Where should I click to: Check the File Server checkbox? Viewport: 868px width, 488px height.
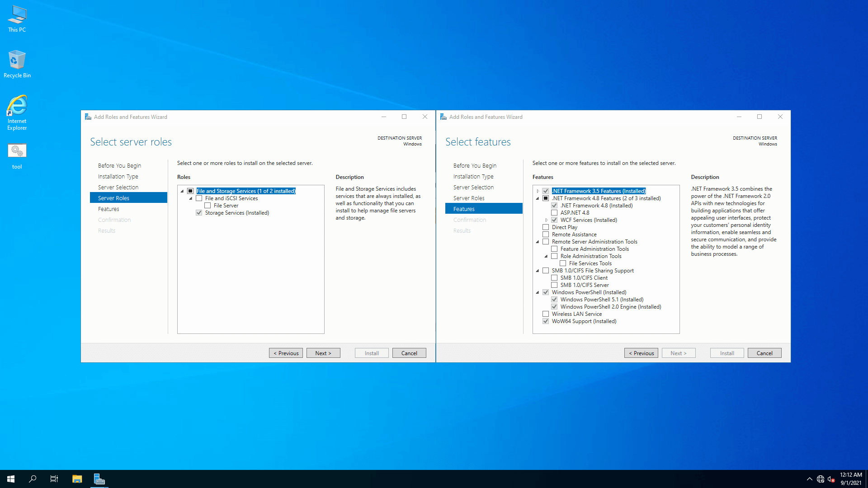point(208,206)
